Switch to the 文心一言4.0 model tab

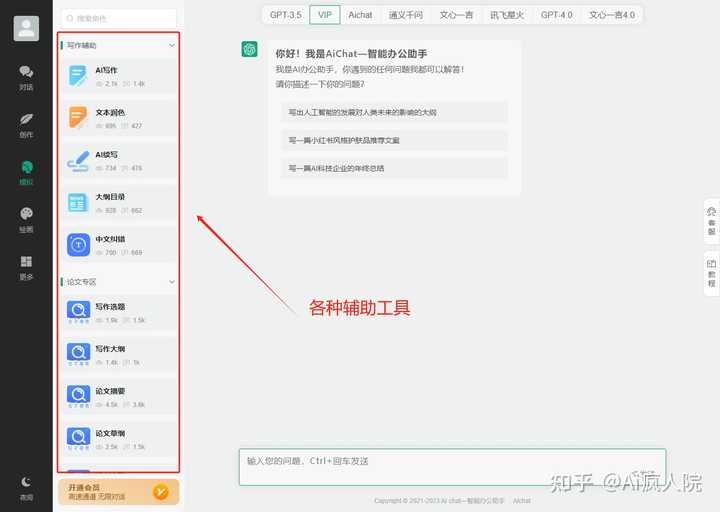pos(612,15)
